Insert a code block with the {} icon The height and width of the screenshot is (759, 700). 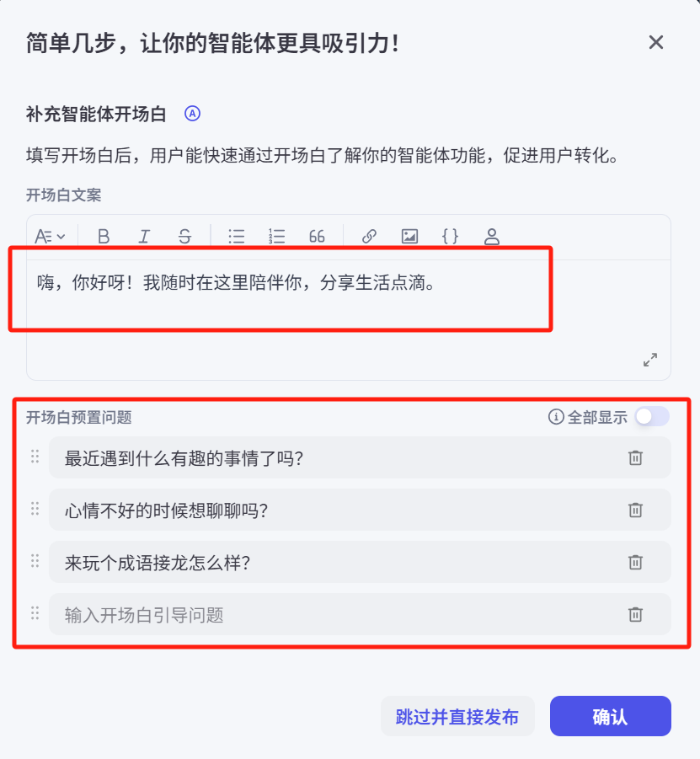coord(450,236)
